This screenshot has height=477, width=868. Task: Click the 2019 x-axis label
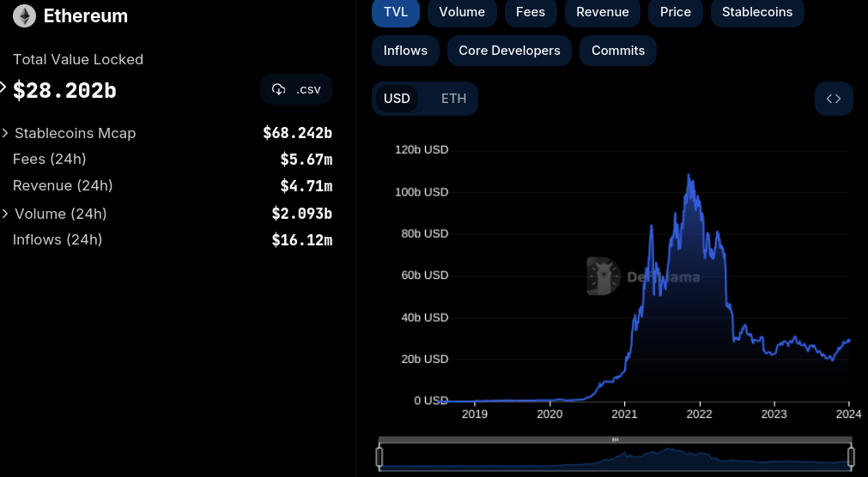point(475,414)
